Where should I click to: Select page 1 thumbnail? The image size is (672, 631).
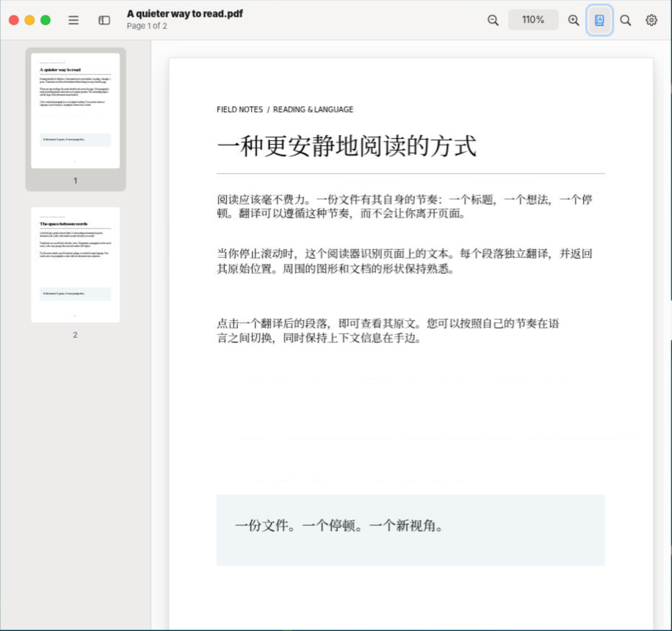tap(76, 111)
